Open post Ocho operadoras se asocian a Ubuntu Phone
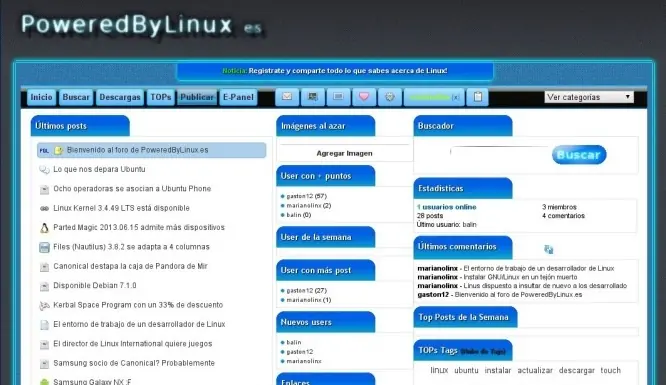Image resolution: width=666 pixels, height=385 pixels. click(132, 189)
